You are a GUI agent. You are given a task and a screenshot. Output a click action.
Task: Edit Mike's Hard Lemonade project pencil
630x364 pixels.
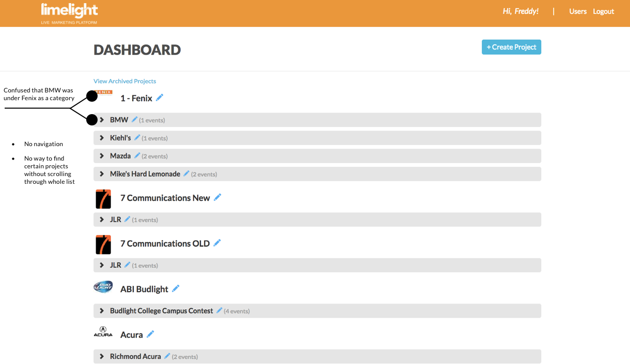[x=186, y=173]
